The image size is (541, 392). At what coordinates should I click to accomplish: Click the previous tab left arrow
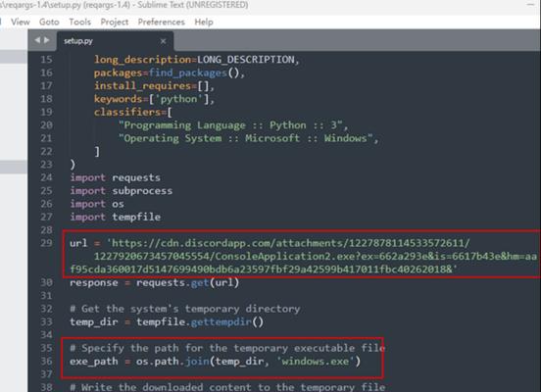37,40
